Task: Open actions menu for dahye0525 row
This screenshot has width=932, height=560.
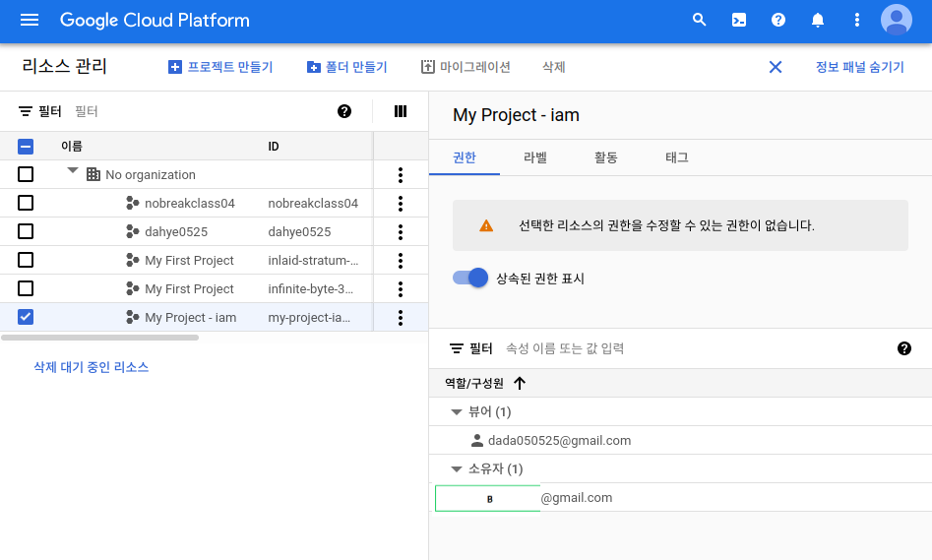Action: point(401,232)
